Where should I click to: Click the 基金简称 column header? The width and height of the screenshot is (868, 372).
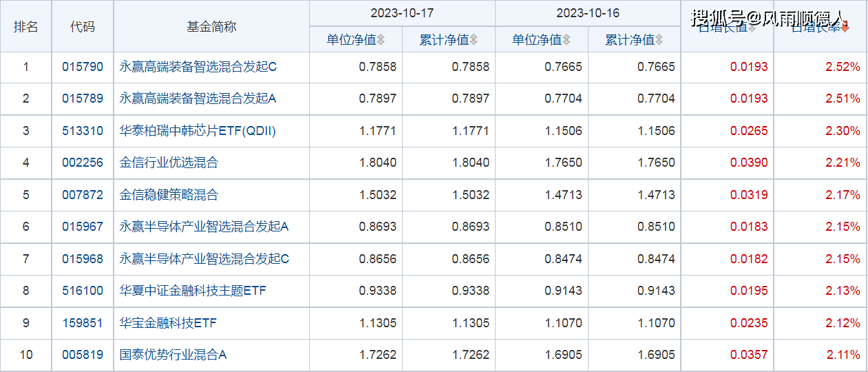click(x=211, y=27)
